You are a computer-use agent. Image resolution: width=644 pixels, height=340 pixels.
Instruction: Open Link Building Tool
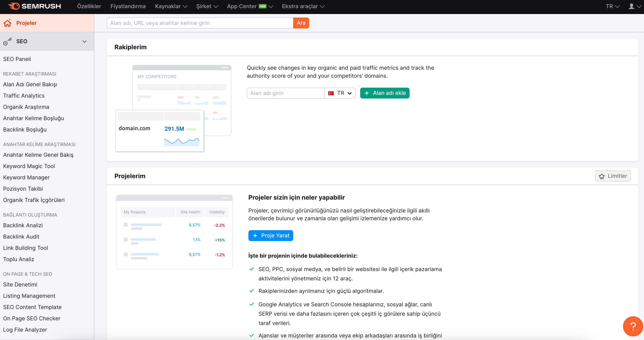click(x=26, y=248)
